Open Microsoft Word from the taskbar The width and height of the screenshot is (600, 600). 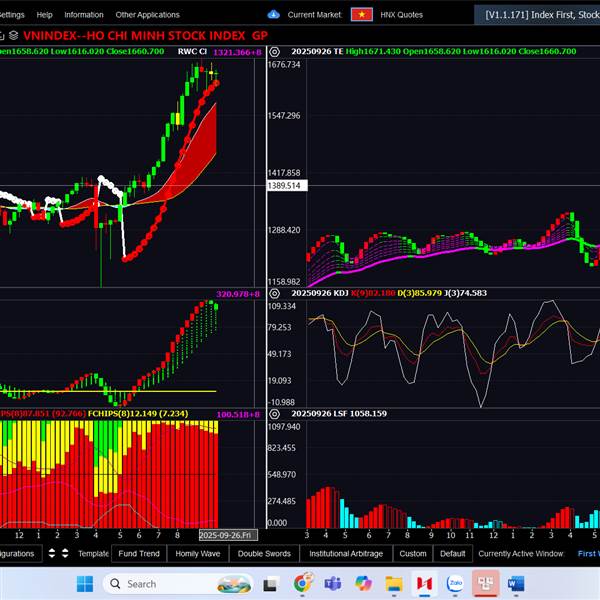516,583
